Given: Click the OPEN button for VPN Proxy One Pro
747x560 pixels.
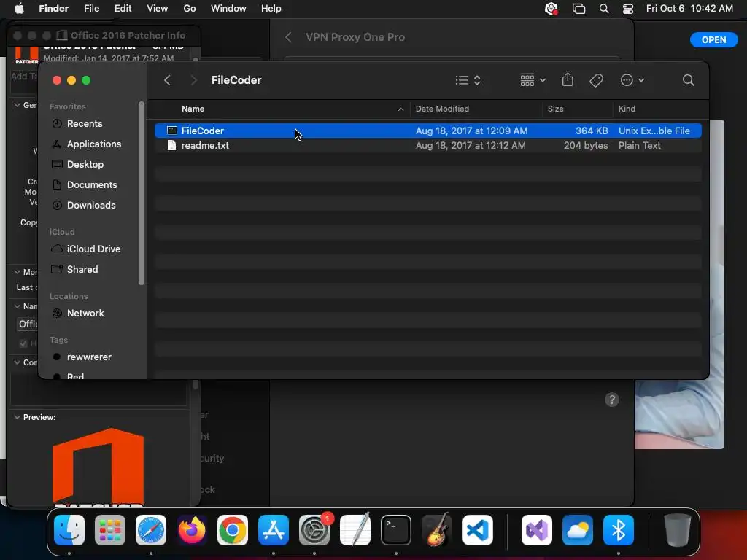Looking at the screenshot, I should pos(713,40).
